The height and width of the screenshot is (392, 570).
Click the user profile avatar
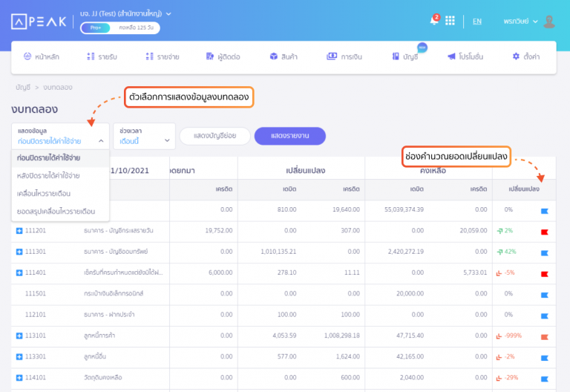coord(549,21)
